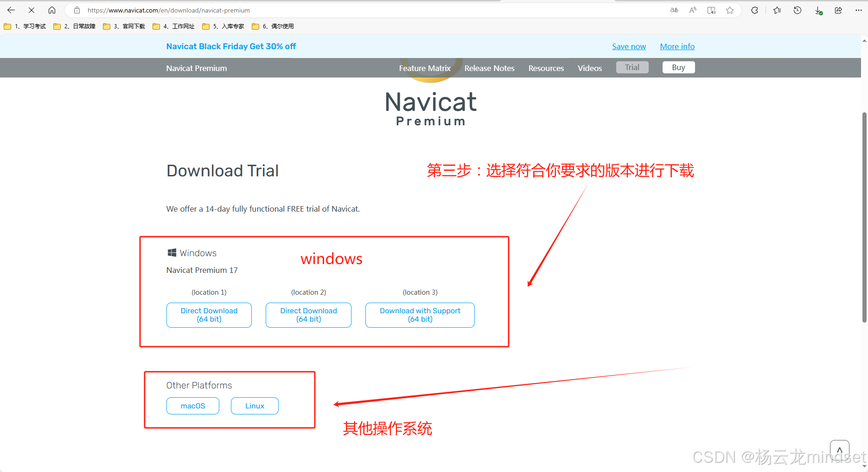Open the Navicat Premium nav heading
Image resolution: width=868 pixels, height=472 pixels.
[x=197, y=68]
